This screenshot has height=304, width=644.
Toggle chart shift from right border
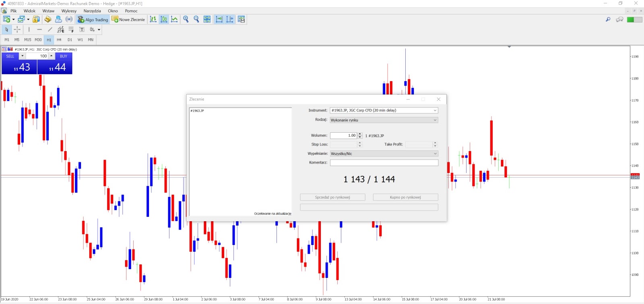click(230, 19)
